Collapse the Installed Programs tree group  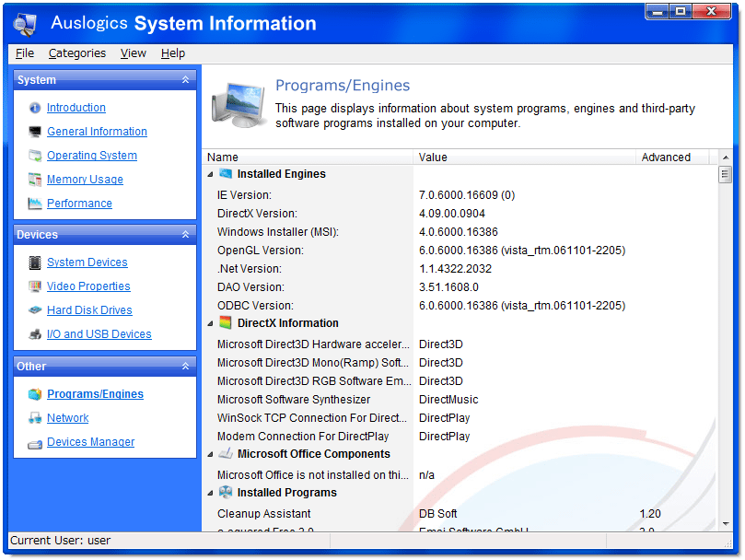pyautogui.click(x=211, y=493)
